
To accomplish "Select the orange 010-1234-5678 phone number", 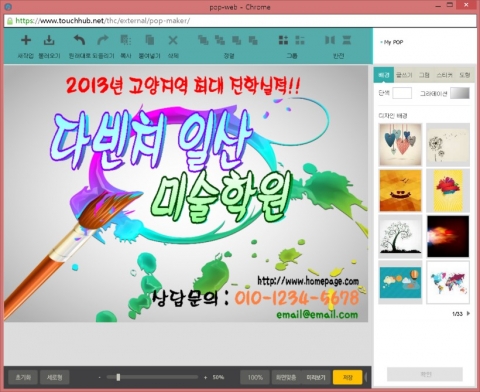I will point(297,298).
